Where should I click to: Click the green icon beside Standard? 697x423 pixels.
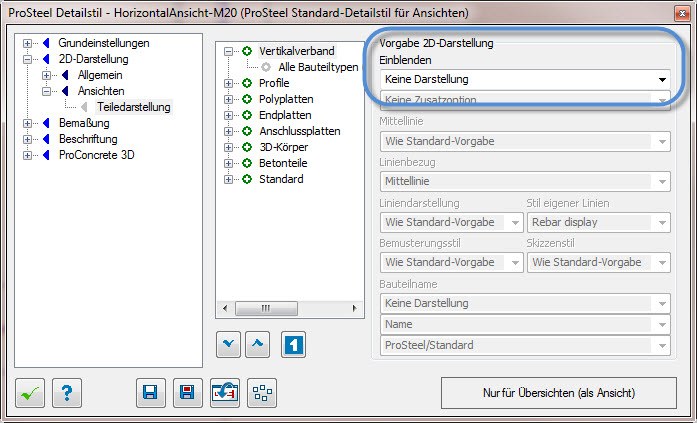pyautogui.click(x=247, y=179)
